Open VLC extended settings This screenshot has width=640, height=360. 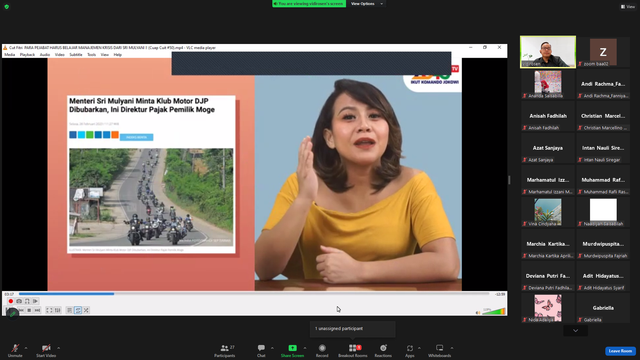[x=58, y=311]
